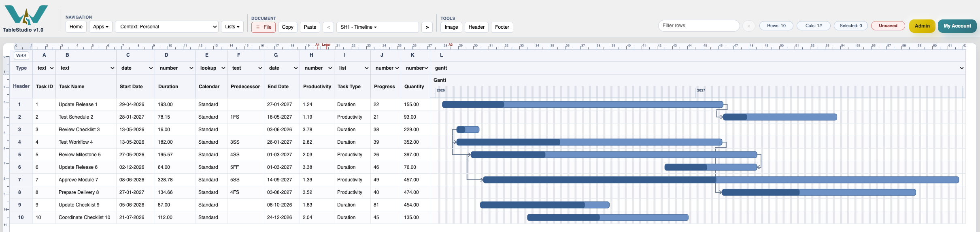The image size is (980, 232).
Task: Click the Filter rows input field
Action: point(699,26)
